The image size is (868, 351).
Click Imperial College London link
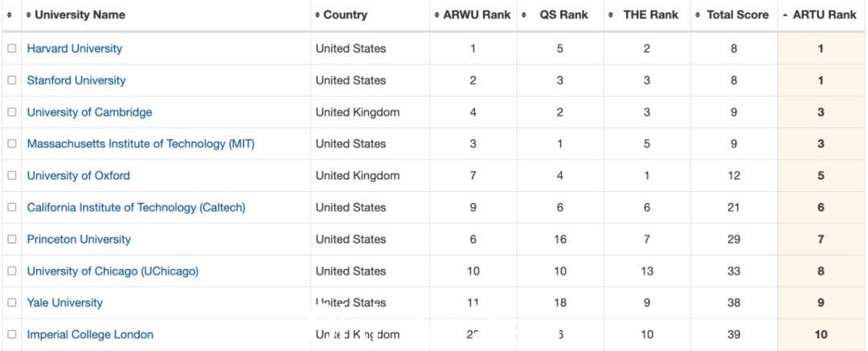90,334
